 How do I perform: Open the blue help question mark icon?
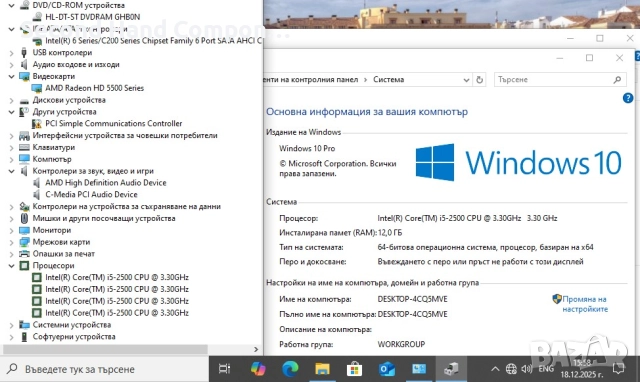[628, 98]
